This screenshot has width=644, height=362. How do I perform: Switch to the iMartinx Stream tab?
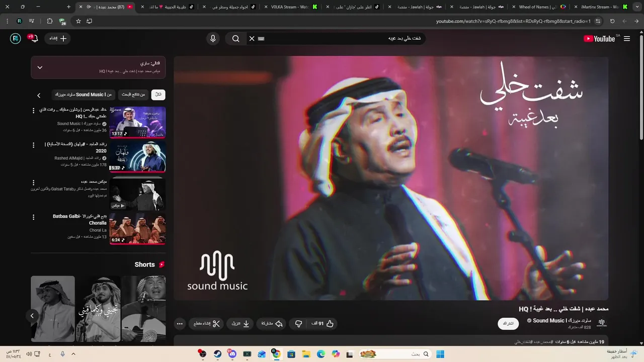point(601,7)
